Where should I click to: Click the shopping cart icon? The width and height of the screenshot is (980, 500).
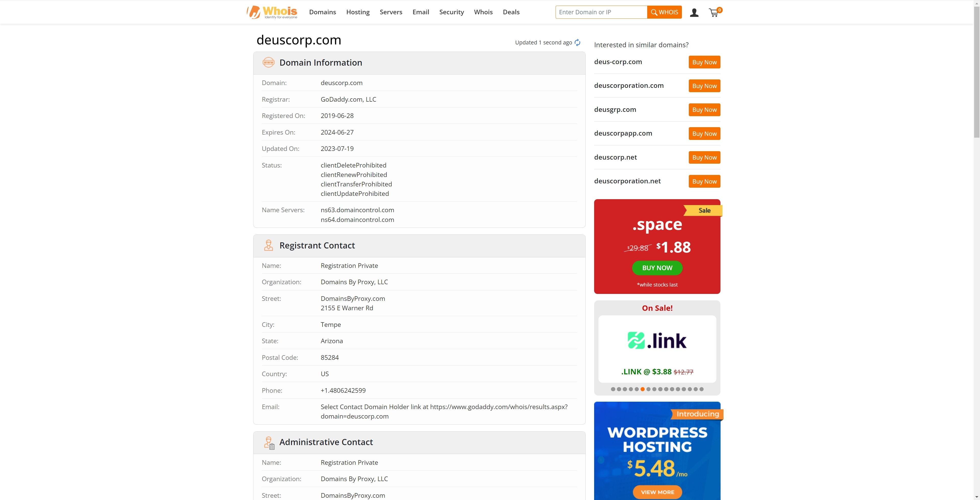point(715,12)
